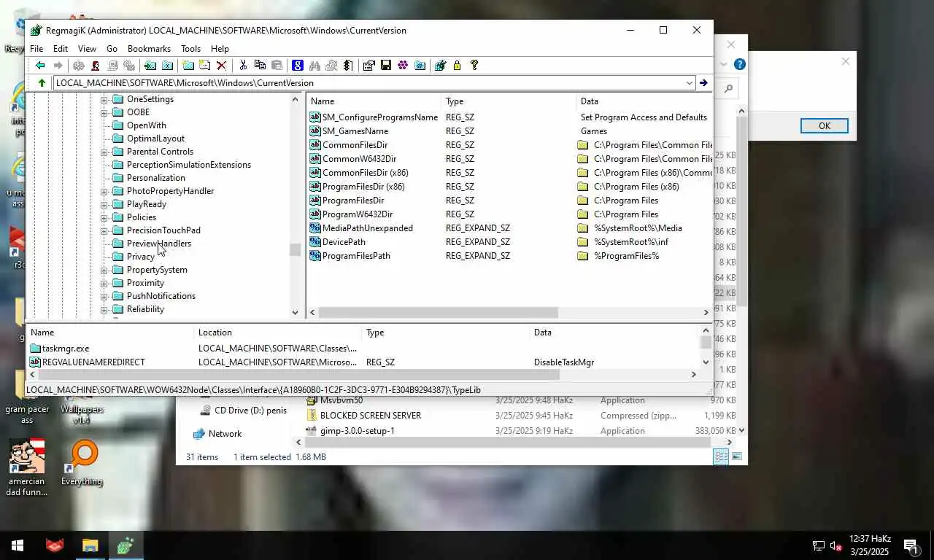Click the Paste clipboard toolbar icon
Image resolution: width=934 pixels, height=560 pixels.
(277, 66)
